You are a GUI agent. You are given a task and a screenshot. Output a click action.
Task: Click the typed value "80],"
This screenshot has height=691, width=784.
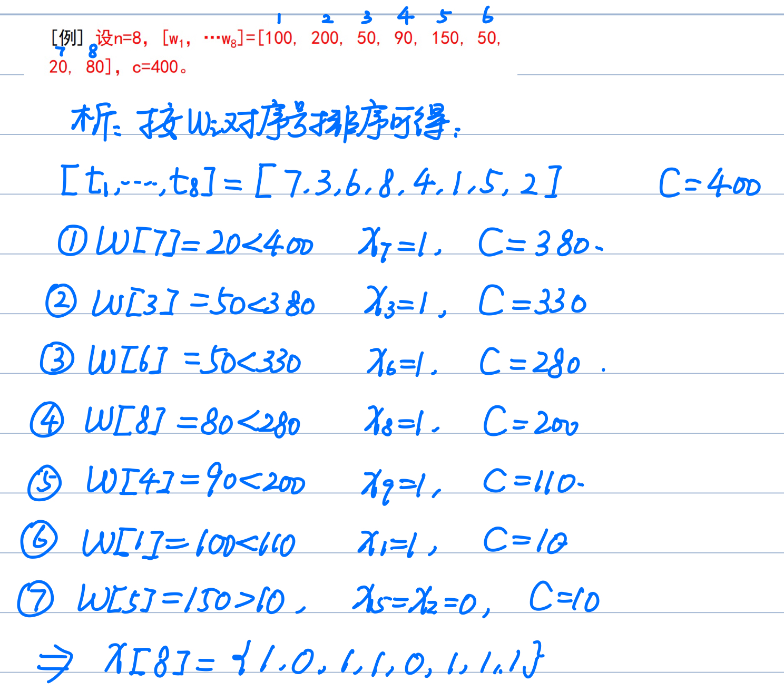pos(103,67)
